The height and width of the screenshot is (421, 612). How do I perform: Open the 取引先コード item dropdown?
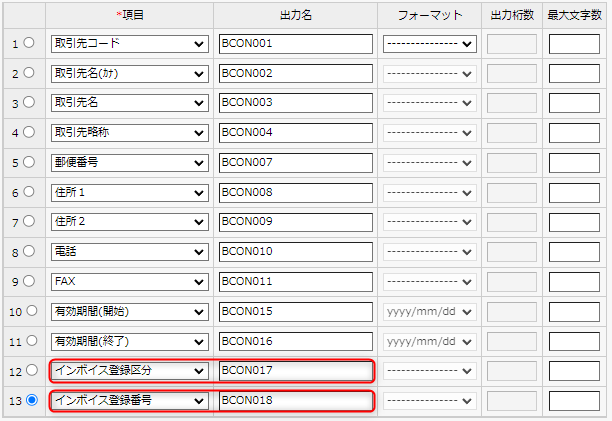coord(129,44)
